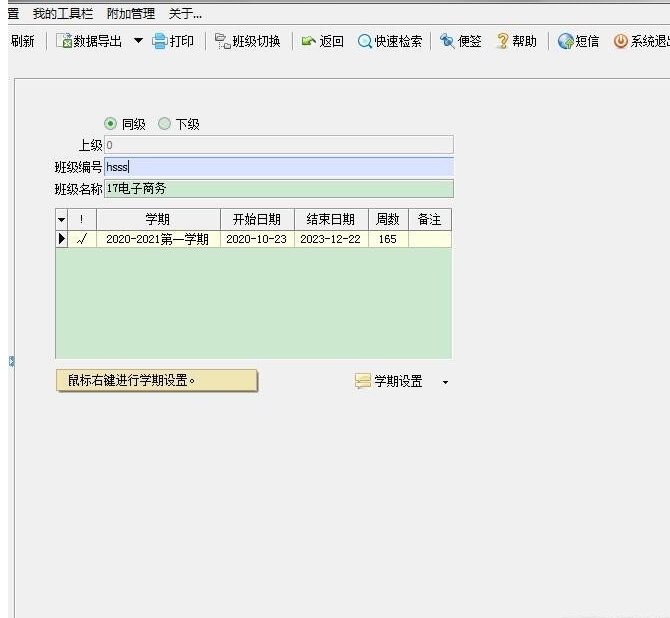Viewport: 670px width, 618px height.
Task: Select the 同级 radio button
Action: (x=110, y=124)
